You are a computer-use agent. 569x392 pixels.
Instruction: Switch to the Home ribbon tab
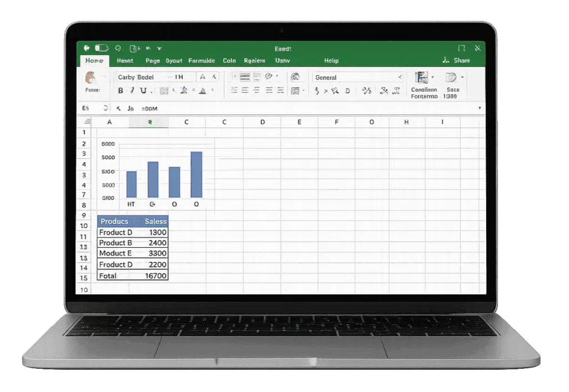point(94,61)
